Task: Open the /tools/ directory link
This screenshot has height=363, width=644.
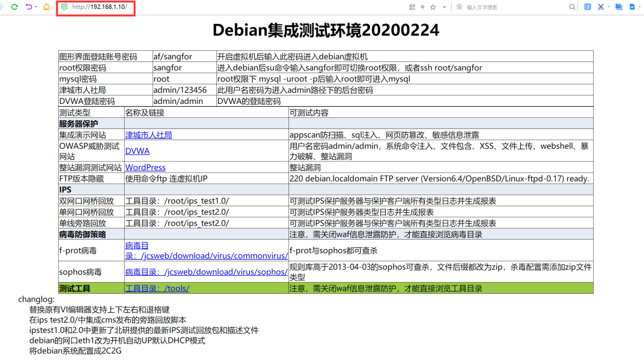Action: (157, 289)
